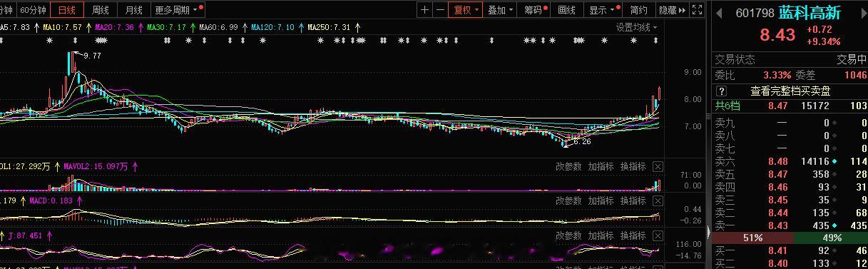Image resolution: width=868 pixels, height=269 pixels.
Task: Click 换指标 in KDJ panel
Action: click(x=633, y=235)
